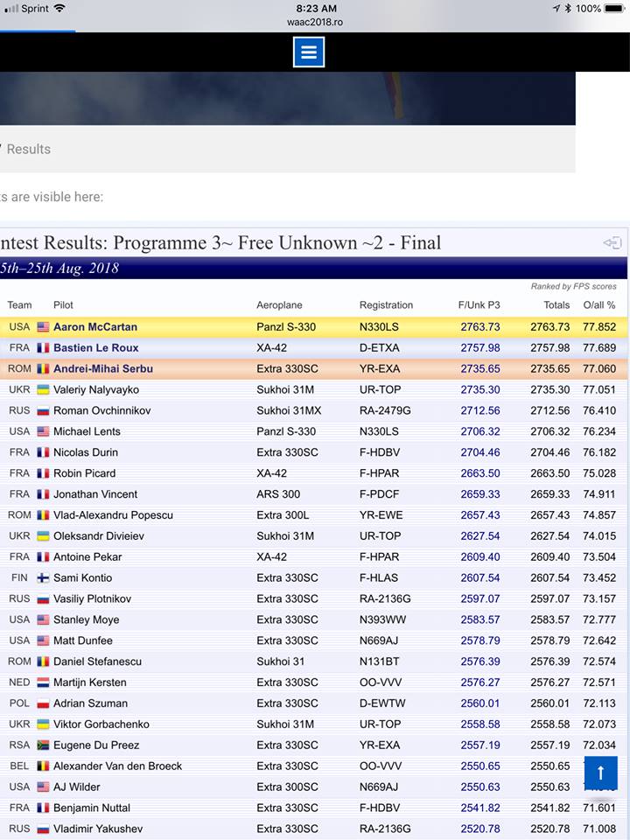
Task: Select pilot name Benjamin Nuttal
Action: pos(92,808)
